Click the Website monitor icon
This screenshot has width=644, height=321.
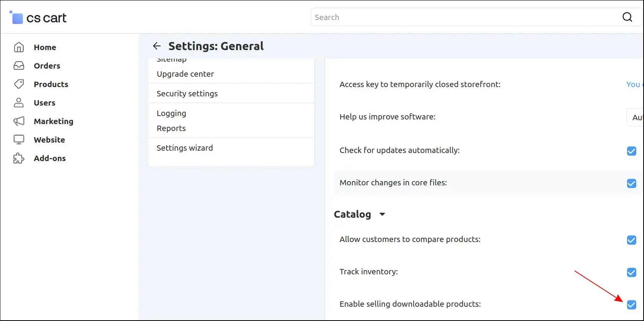(19, 140)
